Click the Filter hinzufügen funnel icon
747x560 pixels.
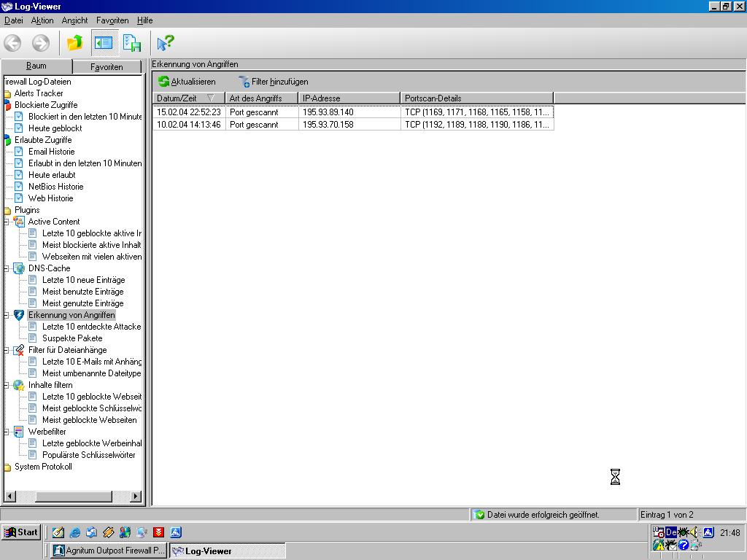pyautogui.click(x=244, y=82)
